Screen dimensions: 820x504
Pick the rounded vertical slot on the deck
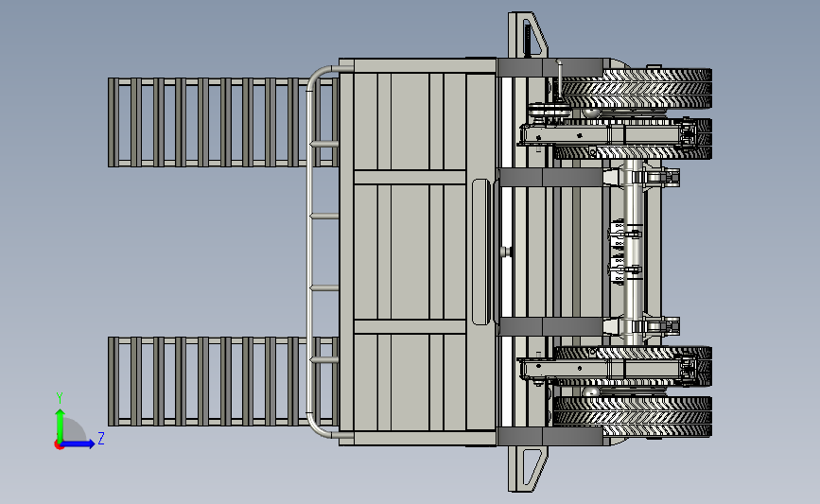click(x=480, y=252)
